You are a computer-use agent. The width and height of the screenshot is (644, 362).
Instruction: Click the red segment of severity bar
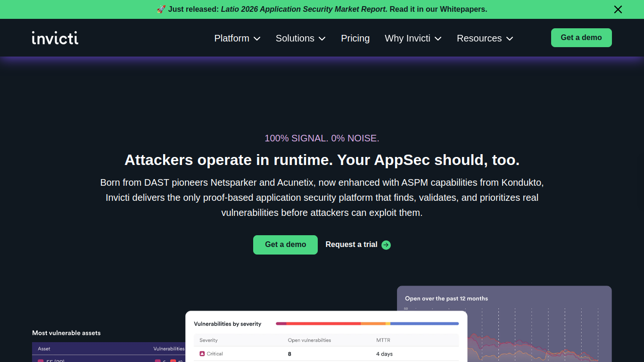click(323, 323)
